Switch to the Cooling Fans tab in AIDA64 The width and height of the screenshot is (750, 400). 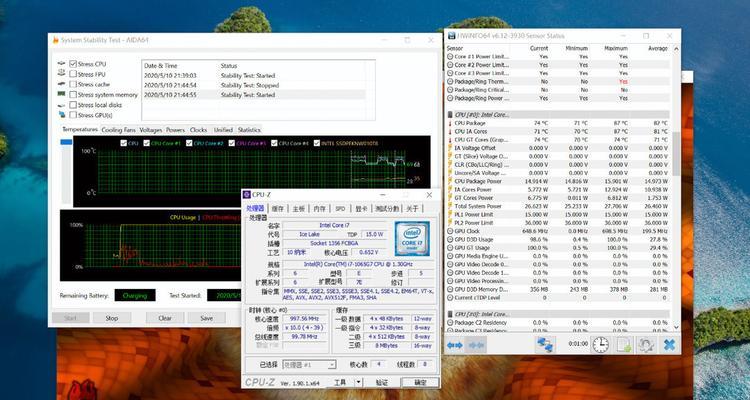pos(119,130)
